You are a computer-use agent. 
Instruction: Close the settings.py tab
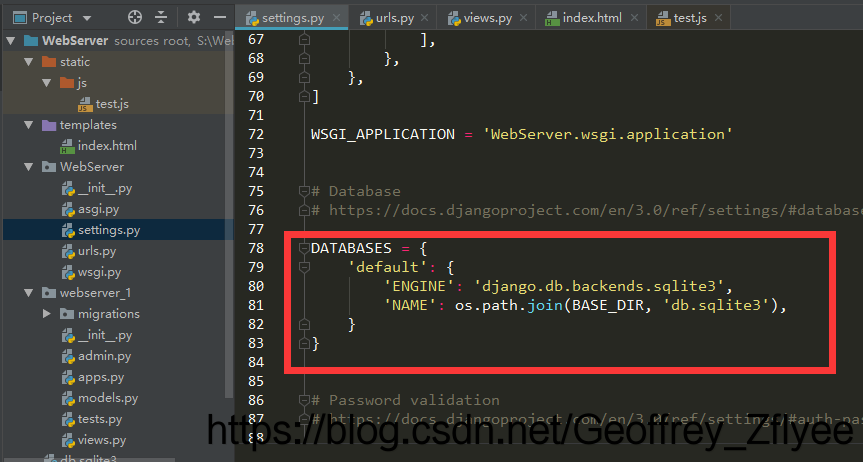tap(336, 18)
